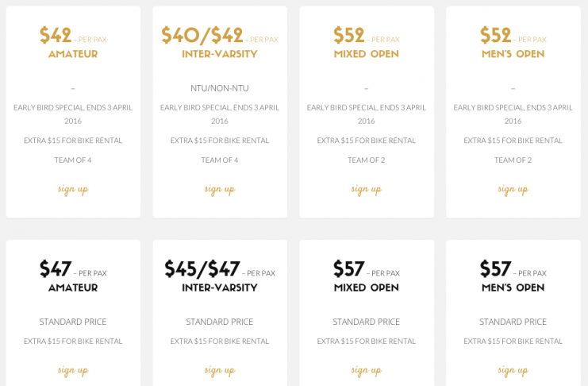Click the black $57 Men's Open price

495,268
